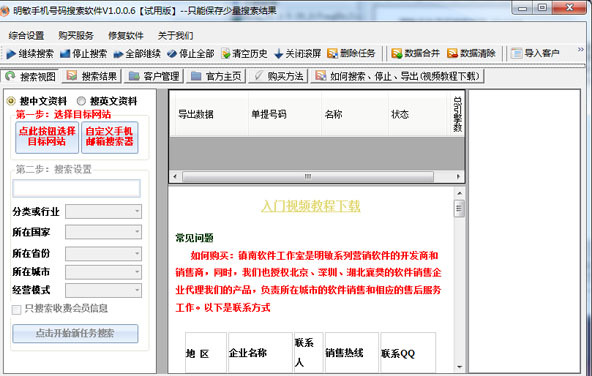Viewport: 592px width, 376px height.
Task: Open the 关于我们 menu
Action: coord(176,35)
